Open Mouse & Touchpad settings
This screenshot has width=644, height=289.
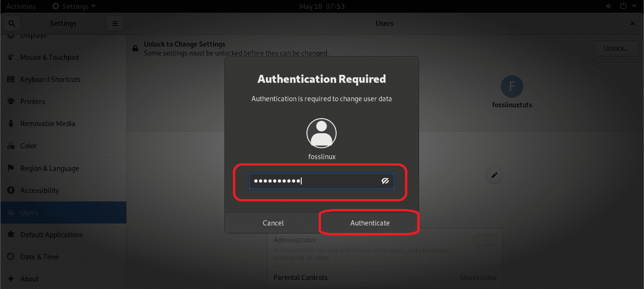tap(10, 57)
